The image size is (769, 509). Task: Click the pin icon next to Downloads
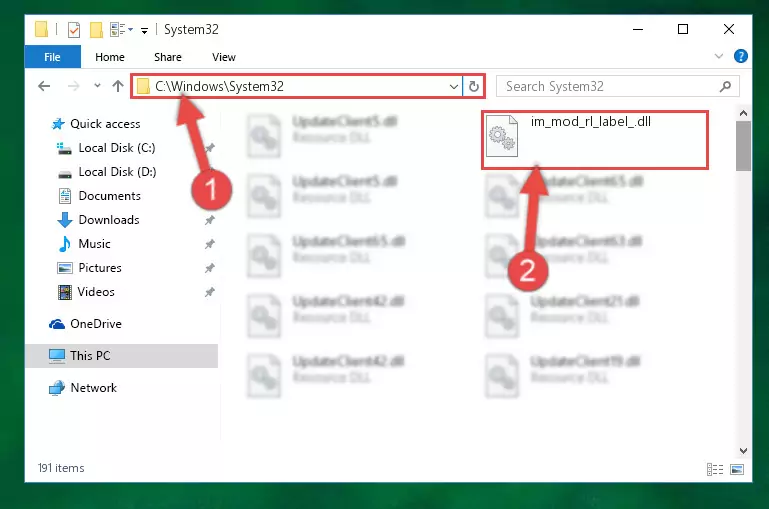[210, 220]
